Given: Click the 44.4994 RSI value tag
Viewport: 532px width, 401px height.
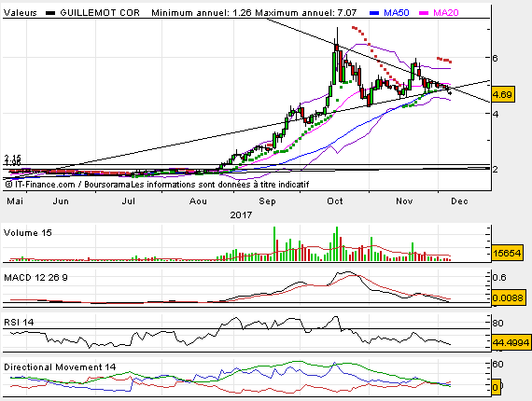Looking at the screenshot, I should click(x=511, y=342).
